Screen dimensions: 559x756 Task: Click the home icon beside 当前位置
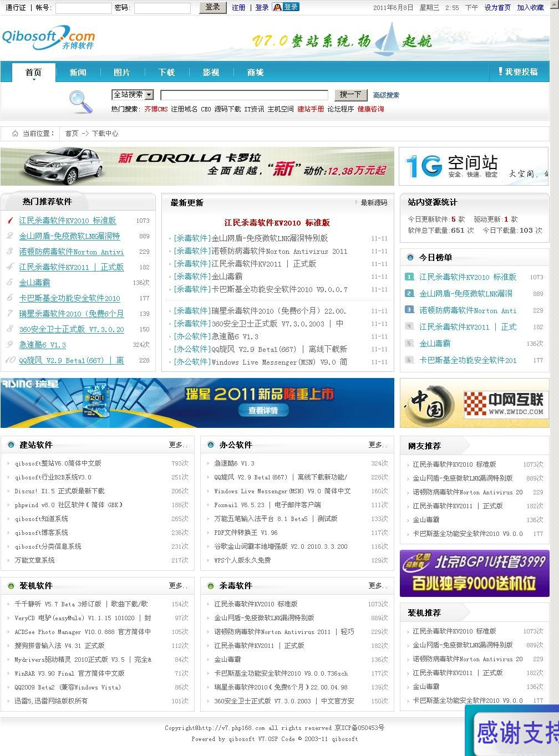click(x=15, y=134)
